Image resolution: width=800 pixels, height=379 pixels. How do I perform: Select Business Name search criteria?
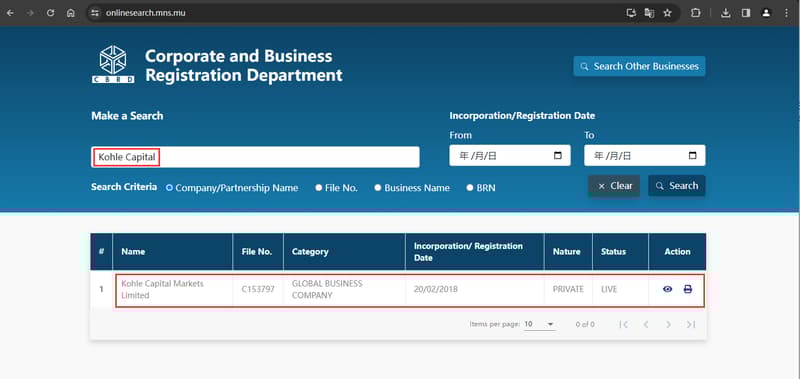378,188
